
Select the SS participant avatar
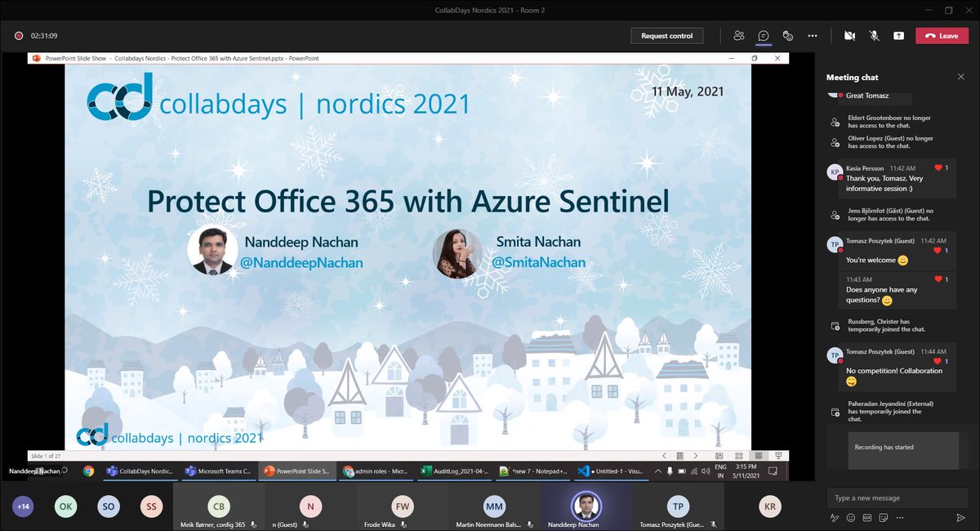(x=151, y=506)
